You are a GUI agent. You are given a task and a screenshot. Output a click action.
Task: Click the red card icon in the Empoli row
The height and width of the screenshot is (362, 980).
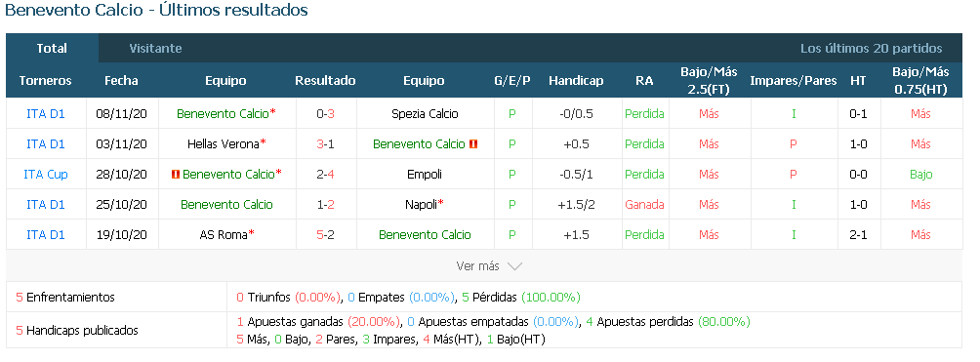[176, 175]
